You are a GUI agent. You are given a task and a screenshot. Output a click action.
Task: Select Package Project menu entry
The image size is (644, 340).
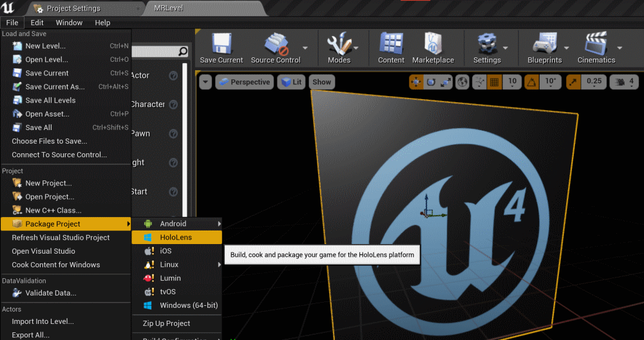tap(66, 224)
